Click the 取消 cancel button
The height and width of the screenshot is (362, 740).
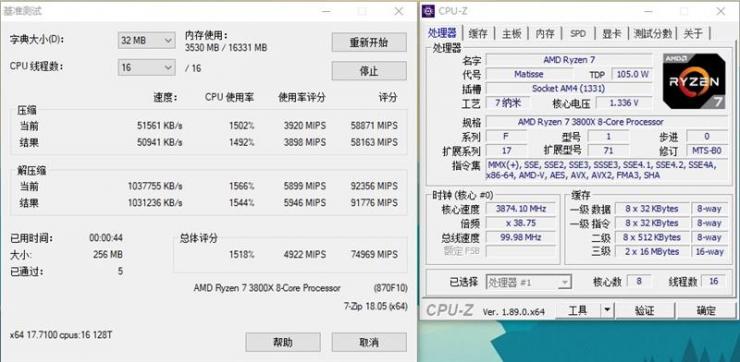tap(369, 342)
